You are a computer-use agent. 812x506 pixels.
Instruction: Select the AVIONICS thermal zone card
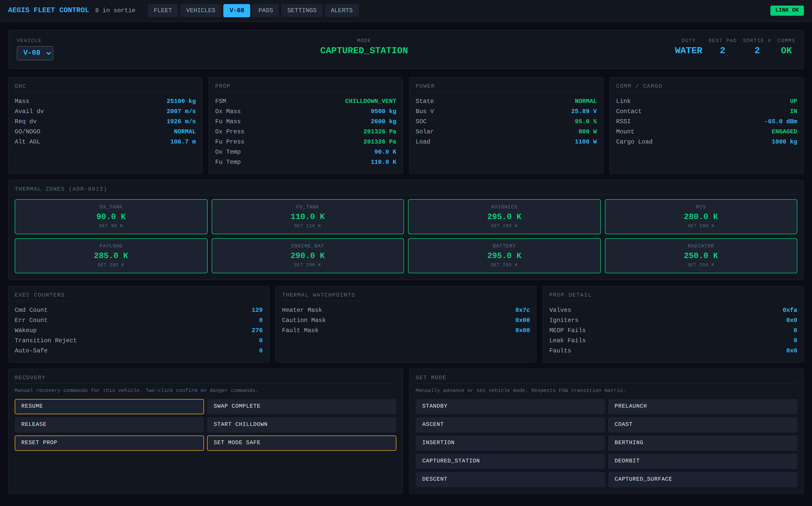[504, 217]
